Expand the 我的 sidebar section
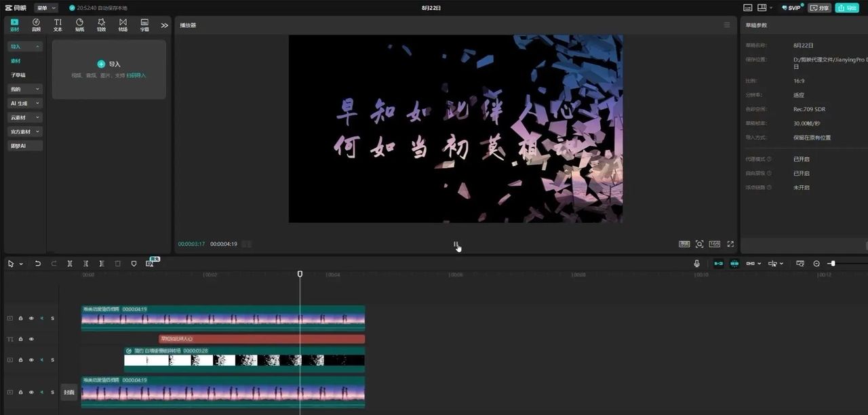 click(24, 89)
